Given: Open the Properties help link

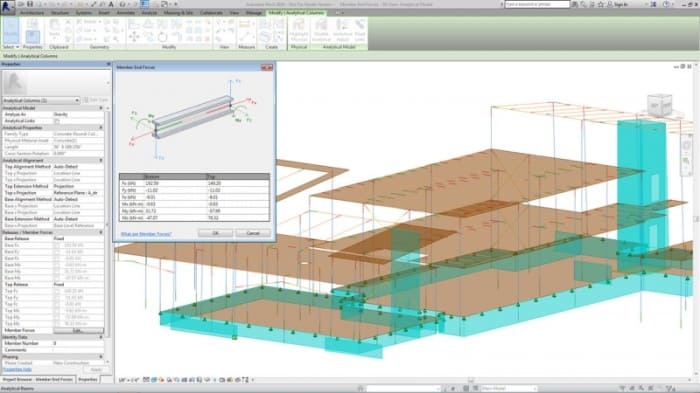Looking at the screenshot, I should 18,370.
